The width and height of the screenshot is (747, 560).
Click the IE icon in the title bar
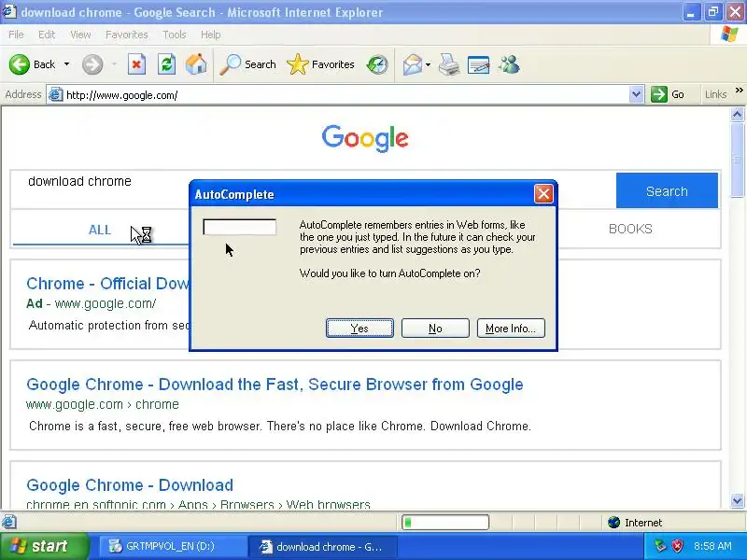point(9,11)
